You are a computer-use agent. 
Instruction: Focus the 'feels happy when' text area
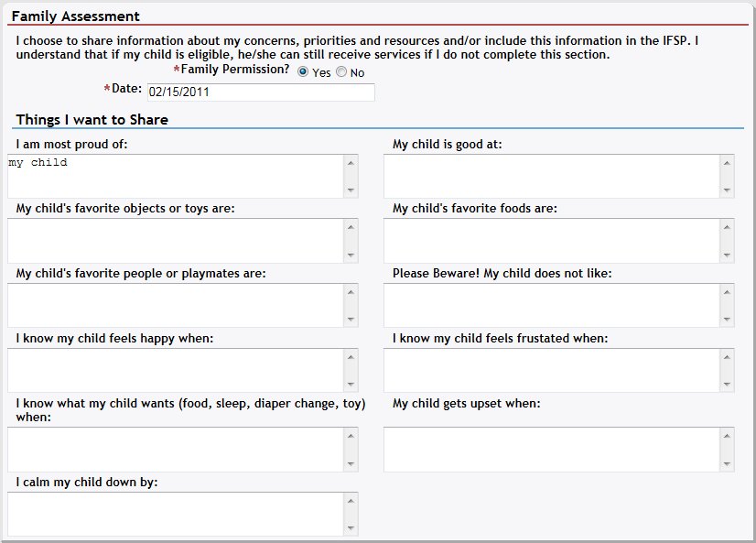[x=175, y=370]
